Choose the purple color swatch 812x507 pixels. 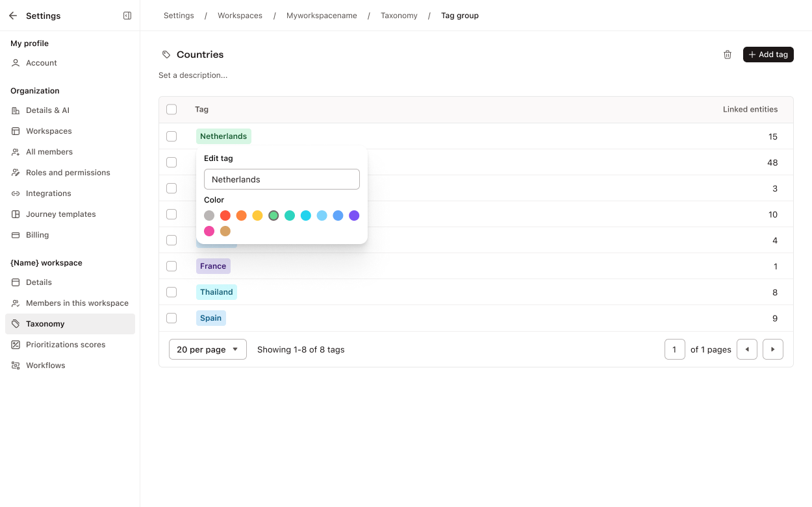click(x=354, y=216)
